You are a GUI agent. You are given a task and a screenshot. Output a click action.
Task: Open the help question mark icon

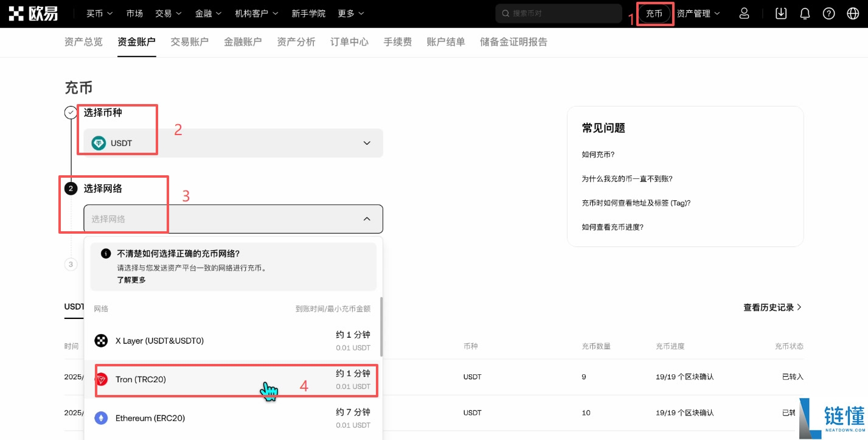(x=828, y=13)
